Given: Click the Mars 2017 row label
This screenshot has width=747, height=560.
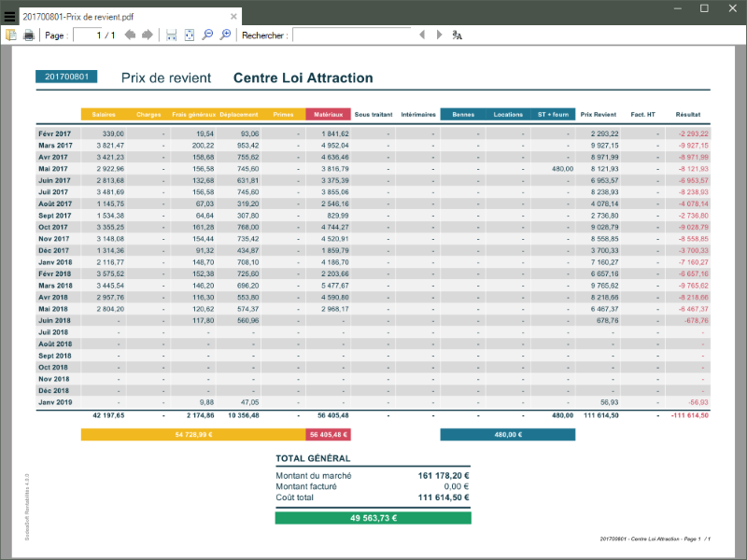Looking at the screenshot, I should (55, 146).
